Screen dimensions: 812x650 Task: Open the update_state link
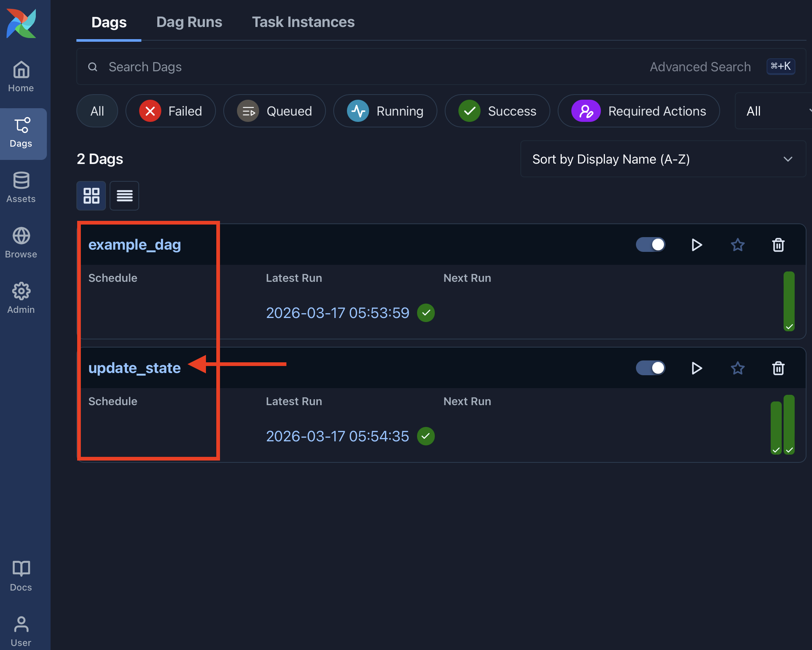point(134,368)
